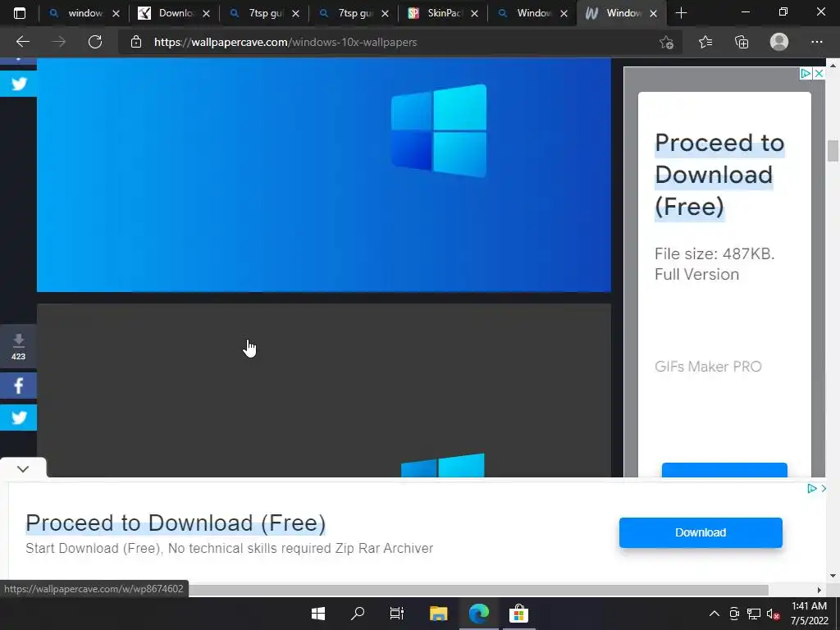The image size is (840, 630).
Task: Open Task View on the taskbar
Action: tap(397, 614)
